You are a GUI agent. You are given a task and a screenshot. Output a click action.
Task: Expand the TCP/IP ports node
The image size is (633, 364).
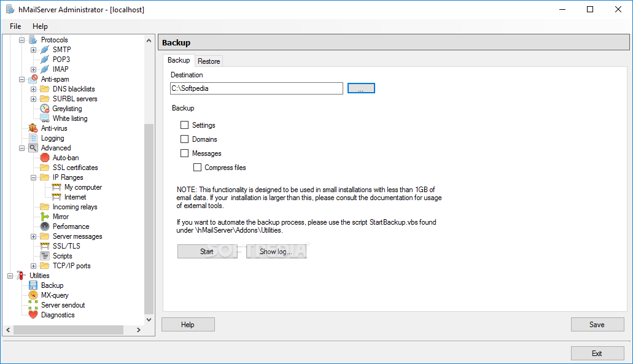tap(34, 266)
